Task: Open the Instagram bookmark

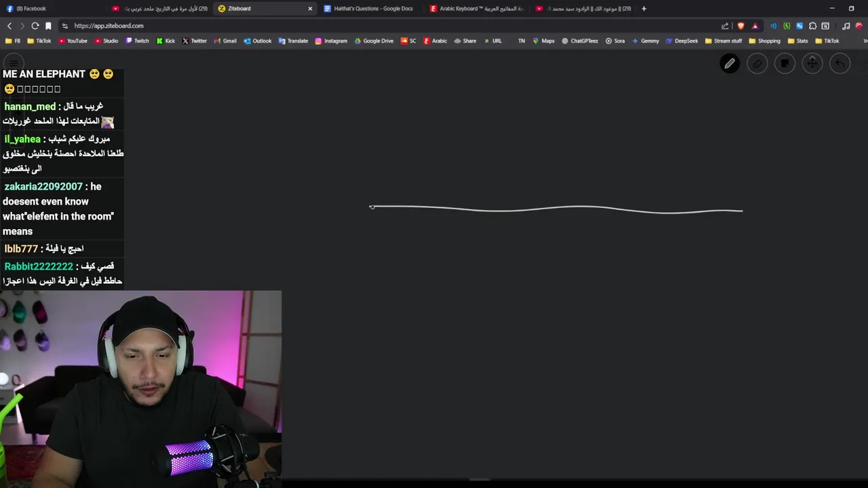Action: (x=331, y=41)
